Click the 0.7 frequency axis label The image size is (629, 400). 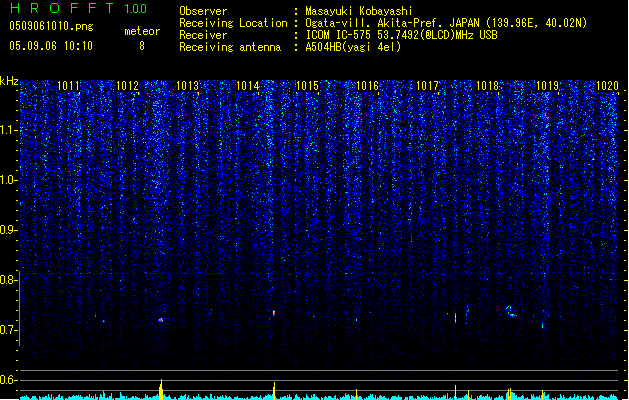pos(8,330)
